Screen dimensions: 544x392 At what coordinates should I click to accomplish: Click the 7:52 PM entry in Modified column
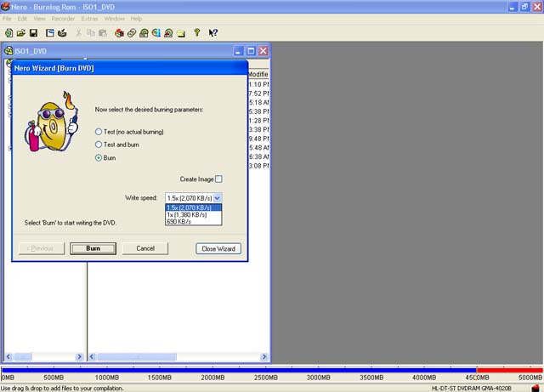click(x=258, y=94)
